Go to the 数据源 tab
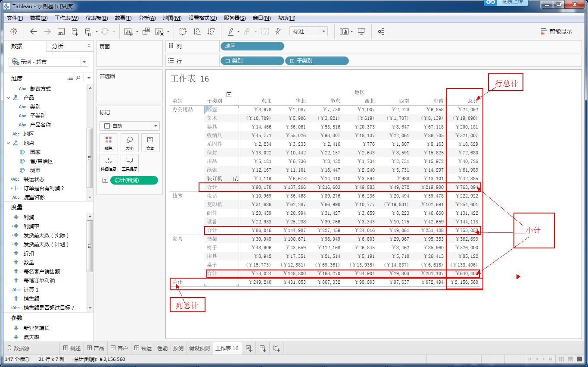This screenshot has width=588, height=367. (x=19, y=348)
